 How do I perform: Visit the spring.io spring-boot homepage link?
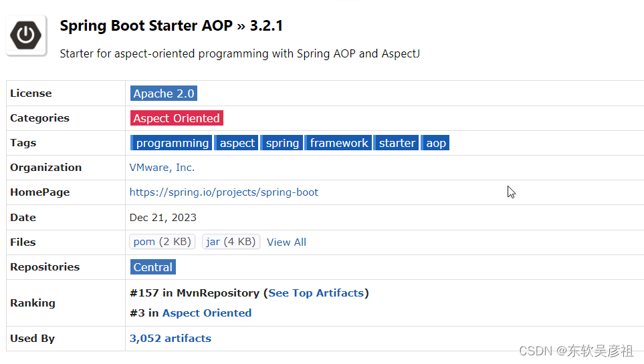click(224, 192)
